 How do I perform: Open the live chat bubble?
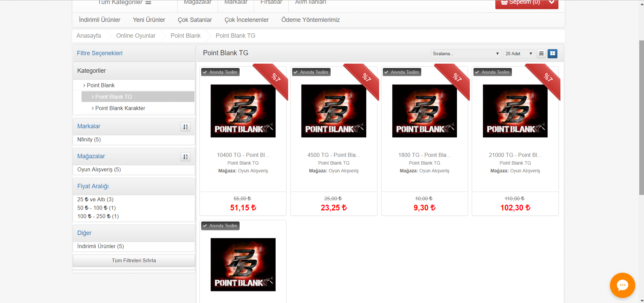click(x=622, y=285)
